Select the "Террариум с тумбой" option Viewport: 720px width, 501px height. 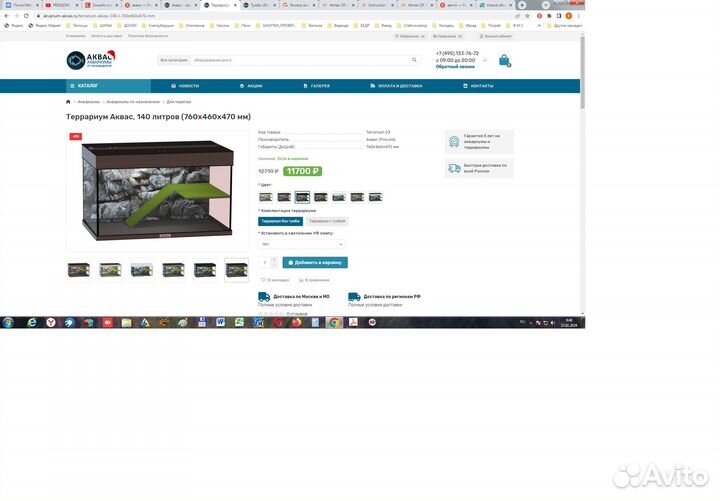point(326,220)
